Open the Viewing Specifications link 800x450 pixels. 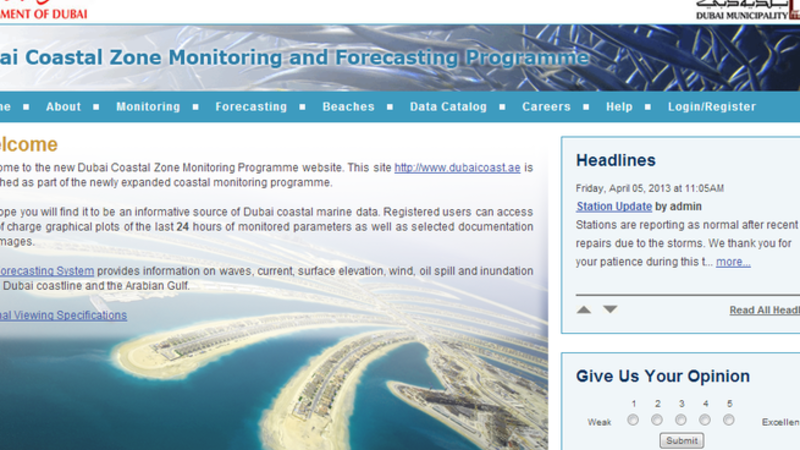pos(63,315)
